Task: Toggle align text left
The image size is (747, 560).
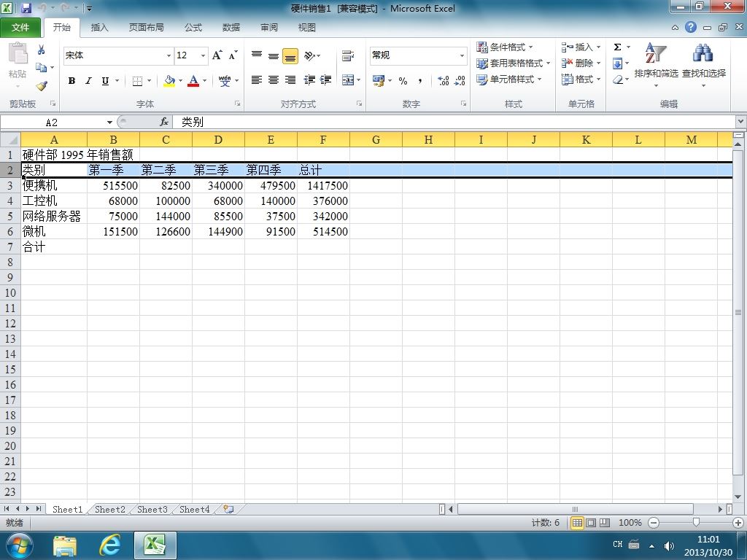Action: pyautogui.click(x=256, y=79)
